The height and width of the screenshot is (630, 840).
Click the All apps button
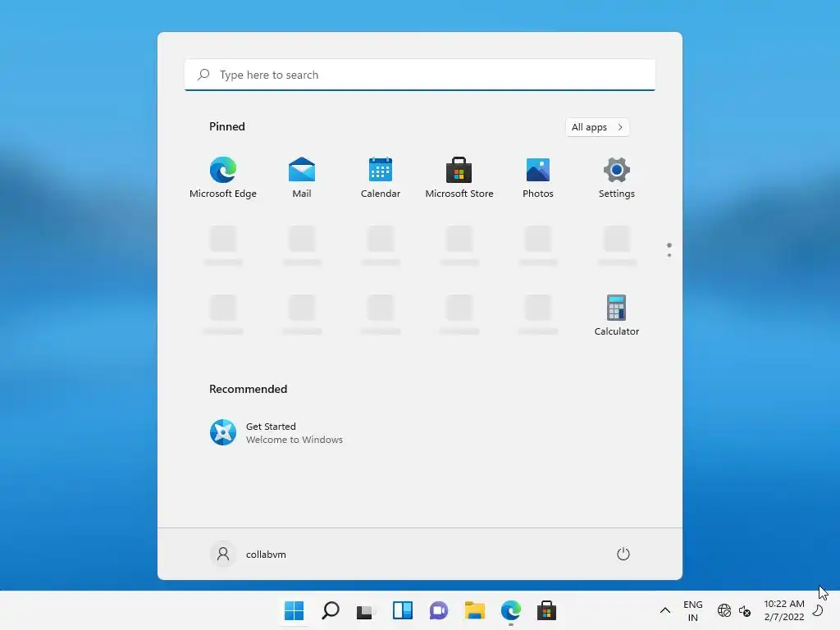(x=597, y=127)
